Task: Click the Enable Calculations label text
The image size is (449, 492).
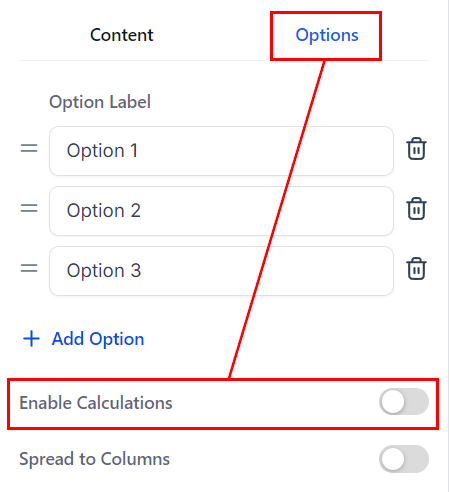Action: pyautogui.click(x=96, y=403)
